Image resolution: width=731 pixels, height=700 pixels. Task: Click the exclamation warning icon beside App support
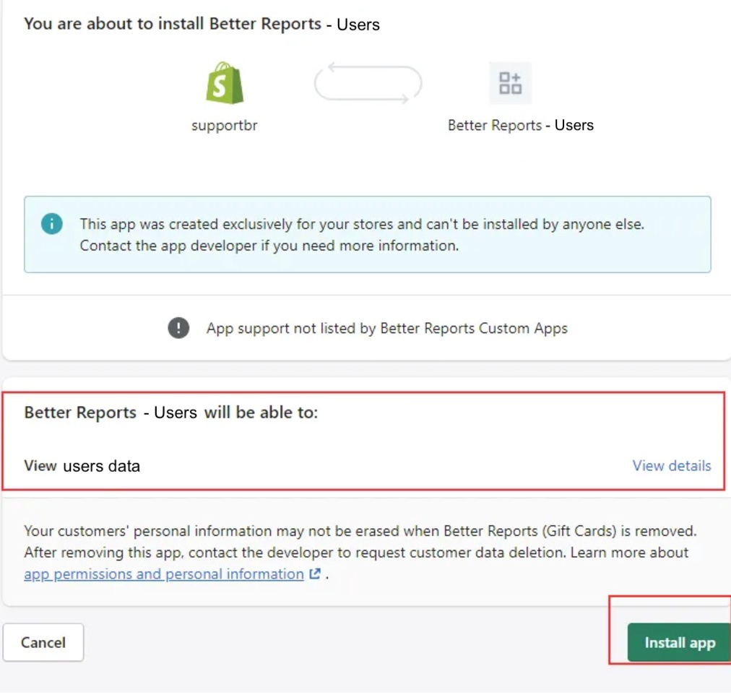click(x=178, y=328)
